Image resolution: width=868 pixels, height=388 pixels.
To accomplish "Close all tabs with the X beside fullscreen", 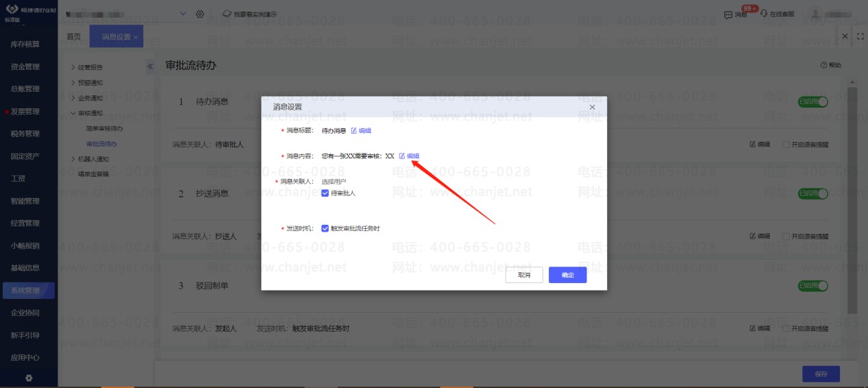I will pyautogui.click(x=845, y=36).
